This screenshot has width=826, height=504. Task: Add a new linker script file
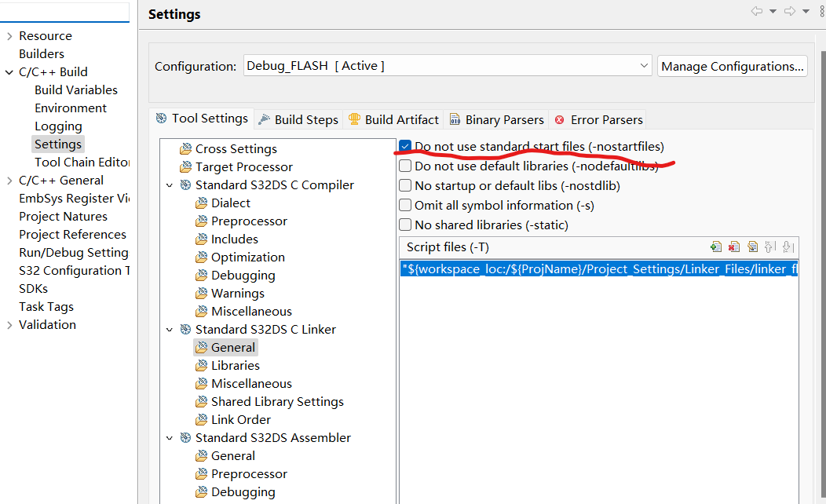(x=716, y=247)
